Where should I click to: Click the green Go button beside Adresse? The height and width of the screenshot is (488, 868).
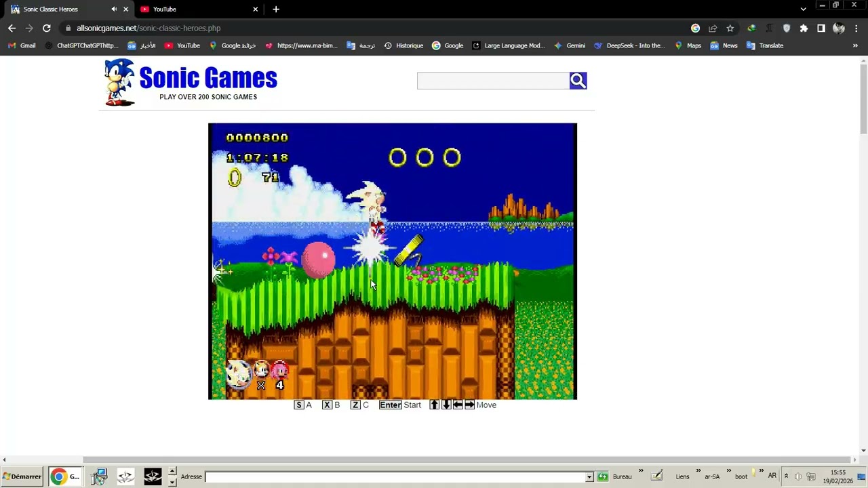tap(602, 476)
